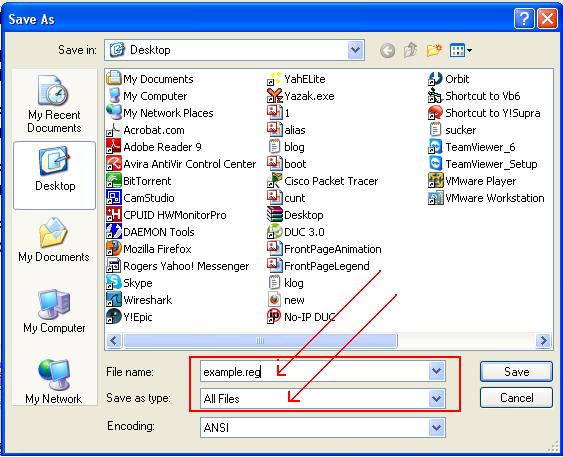This screenshot has width=563, height=457.
Task: Expand the Save in location dropdown
Action: 355,50
